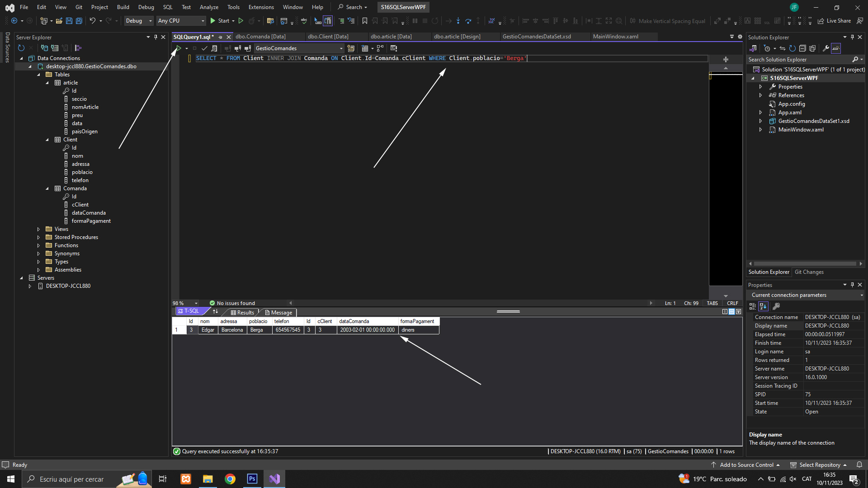Screen dimensions: 868x488
Task: Click the Connect to Server icon
Action: coord(55,48)
